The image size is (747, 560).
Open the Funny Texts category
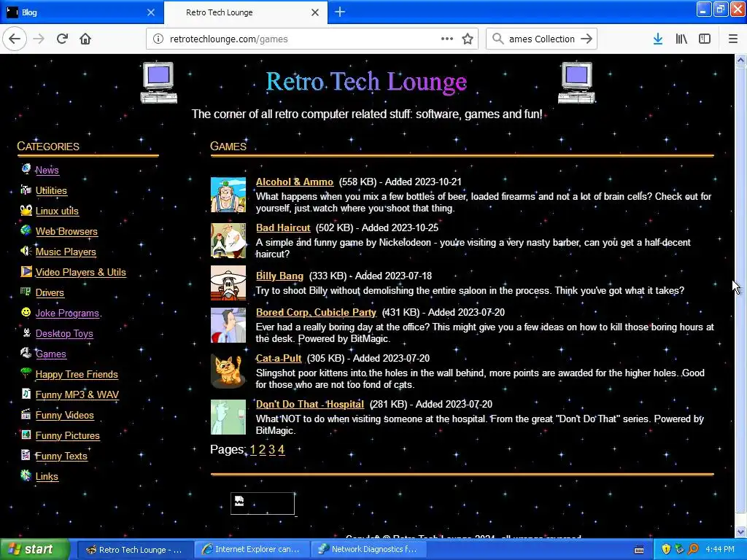(61, 456)
